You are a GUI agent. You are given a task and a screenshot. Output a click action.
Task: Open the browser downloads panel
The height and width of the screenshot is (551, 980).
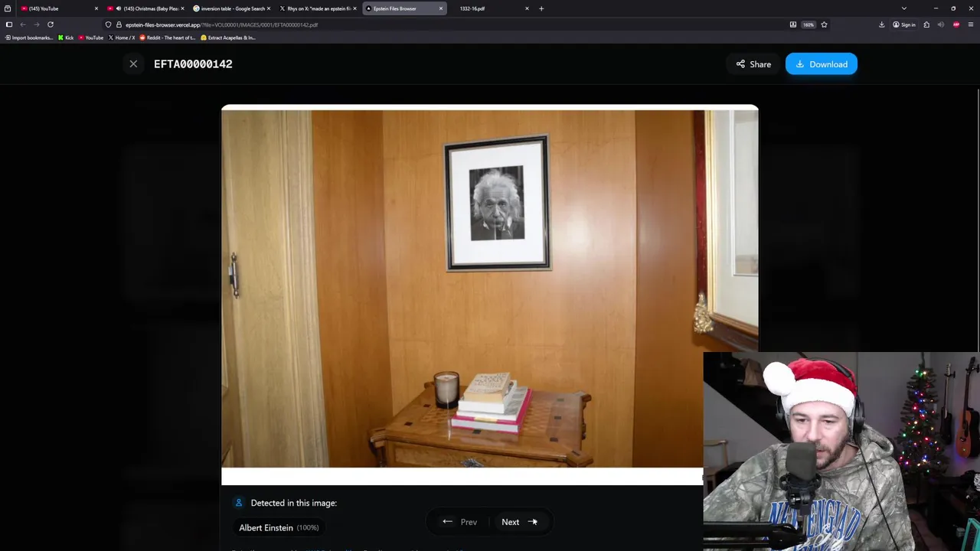coord(882,24)
